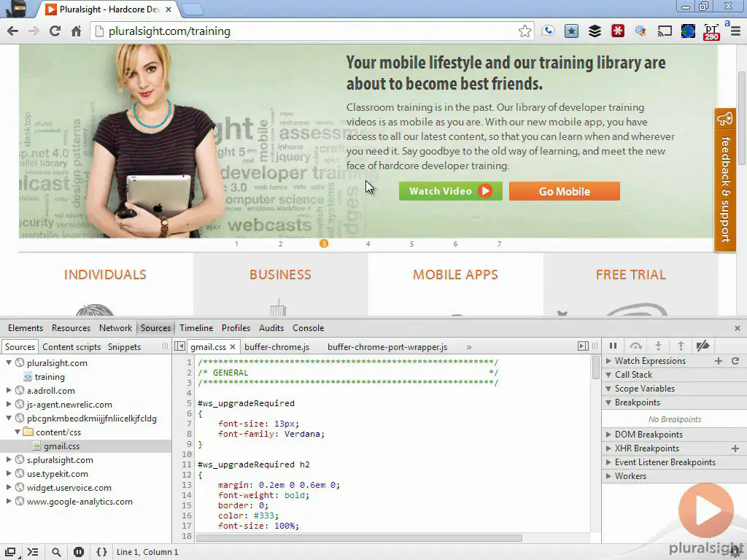Viewport: 747px width, 560px height.
Task: Open the browser home page icon
Action: click(x=76, y=31)
